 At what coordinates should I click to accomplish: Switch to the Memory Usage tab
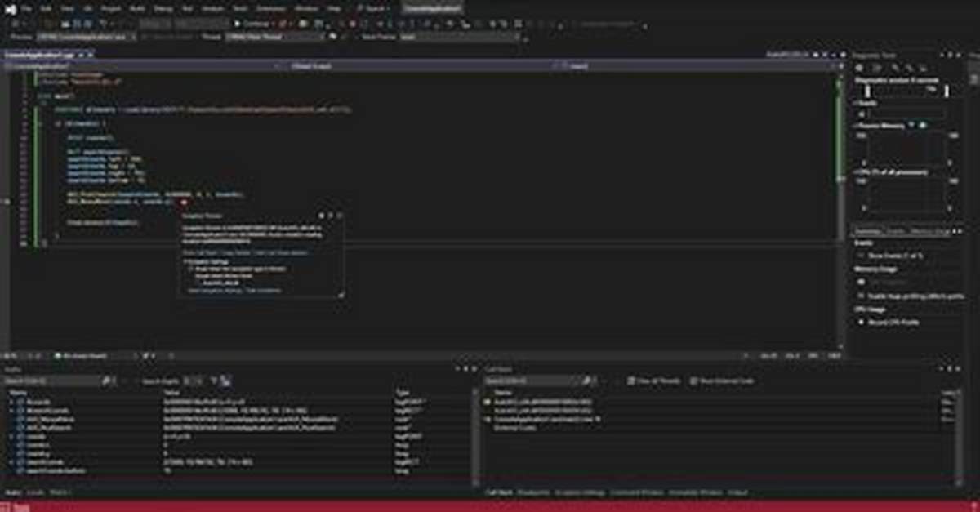[929, 231]
